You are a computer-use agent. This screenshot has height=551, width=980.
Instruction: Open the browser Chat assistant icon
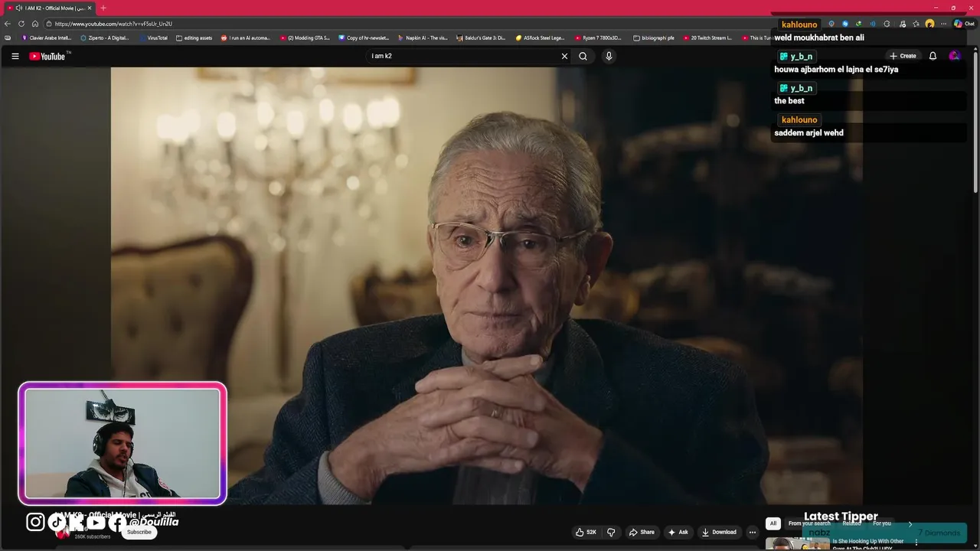[x=964, y=24]
